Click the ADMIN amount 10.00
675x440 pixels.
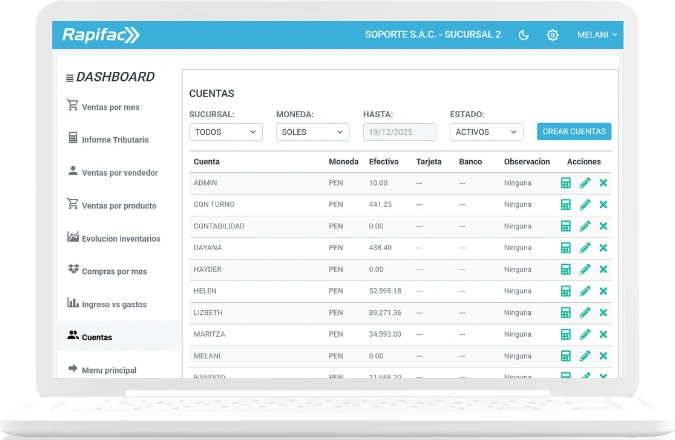point(378,183)
